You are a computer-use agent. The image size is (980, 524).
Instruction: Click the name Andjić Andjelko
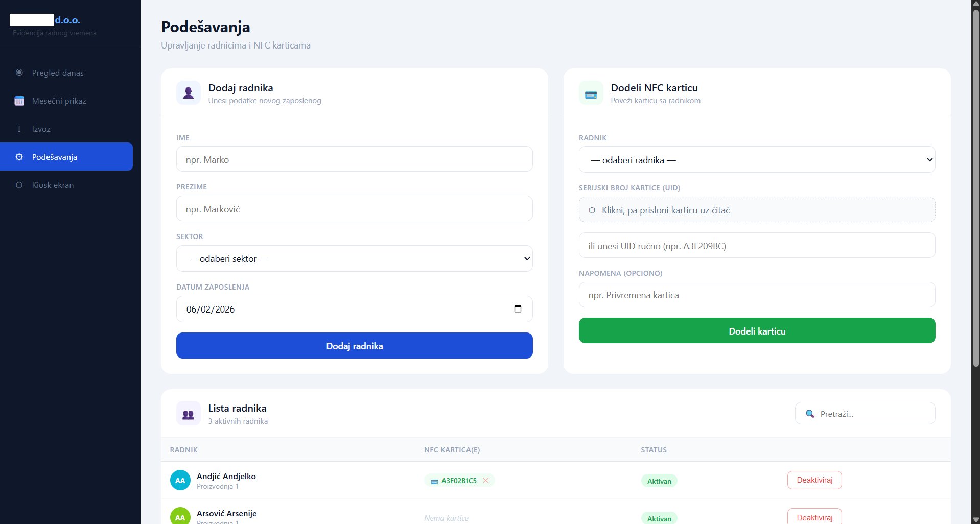click(x=226, y=476)
